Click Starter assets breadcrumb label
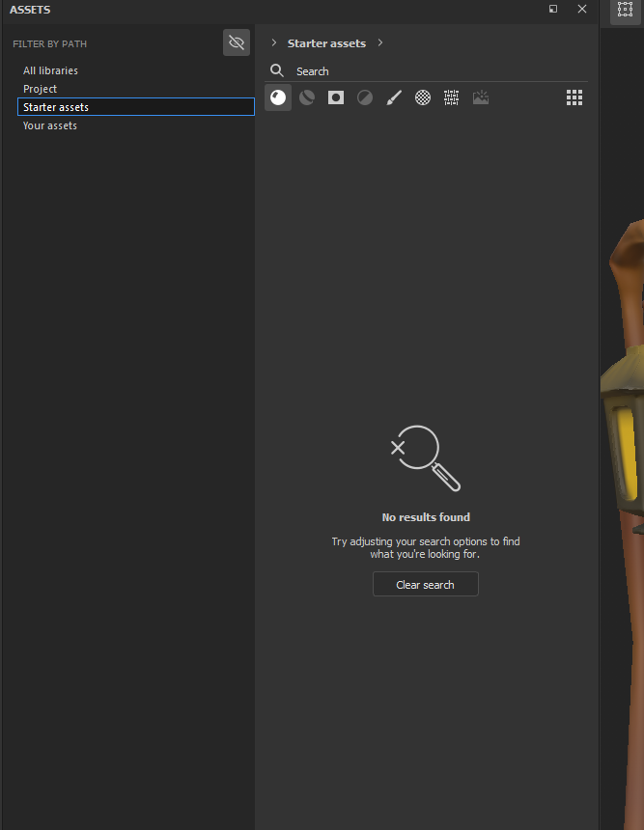The width and height of the screenshot is (644, 830). point(326,43)
